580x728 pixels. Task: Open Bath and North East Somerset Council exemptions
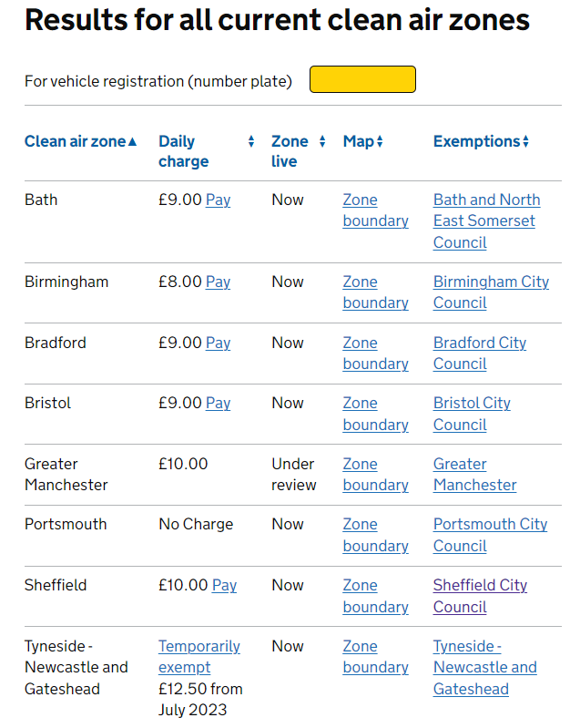[486, 220]
